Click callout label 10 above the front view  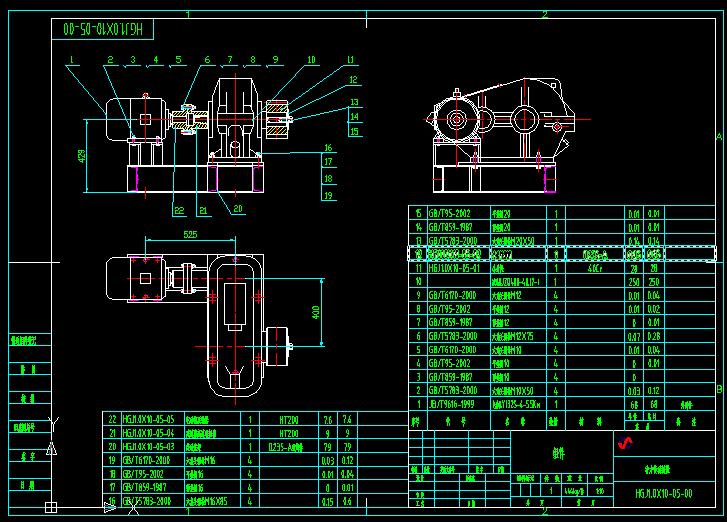pyautogui.click(x=311, y=59)
